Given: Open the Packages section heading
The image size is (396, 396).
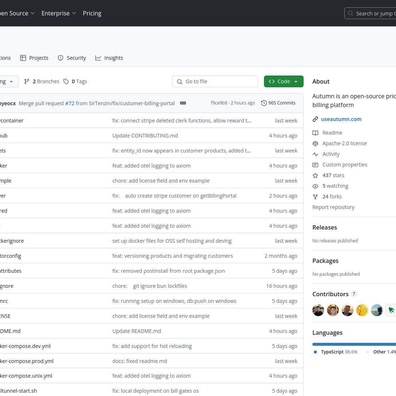Looking at the screenshot, I should (x=325, y=261).
